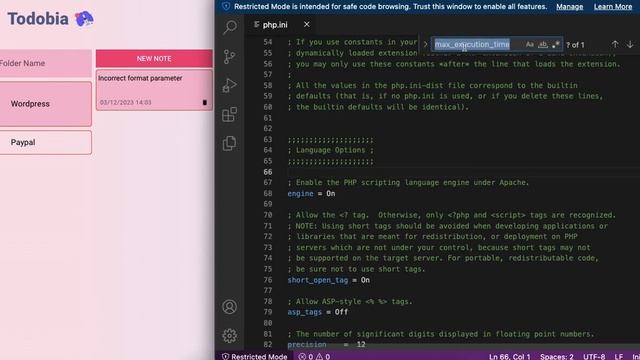Click Restricted Mode in the status bar
Screen dimensions: 640x360
coord(254,356)
